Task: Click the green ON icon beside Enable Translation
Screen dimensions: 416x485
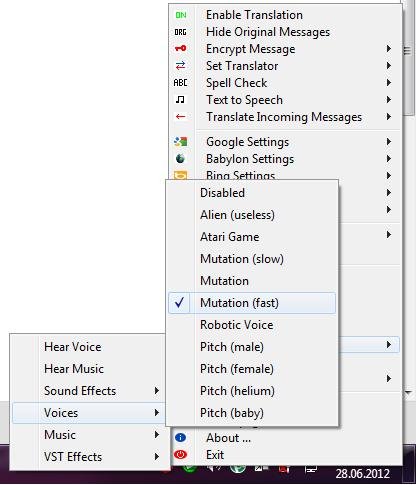Action: point(181,15)
